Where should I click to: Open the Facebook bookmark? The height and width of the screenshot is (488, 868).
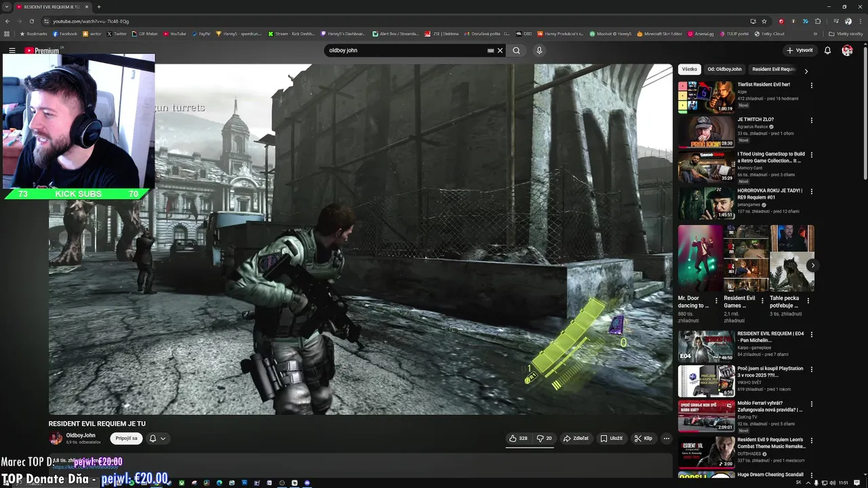pyautogui.click(x=64, y=33)
